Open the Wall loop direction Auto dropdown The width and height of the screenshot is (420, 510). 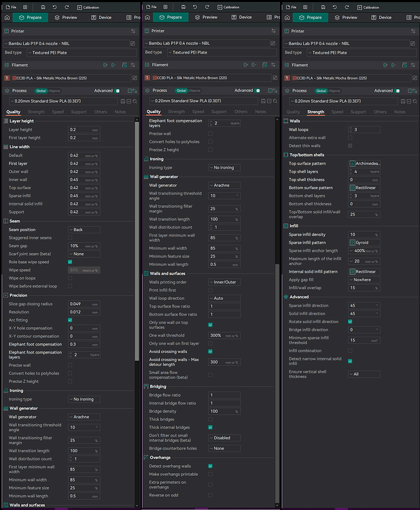tap(224, 299)
